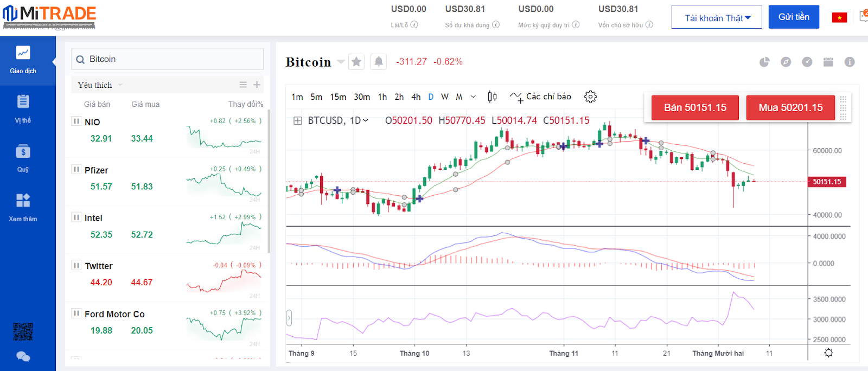Open the dropdown next to Bitcoin title
Screen dimensions: 868x371
(341, 62)
